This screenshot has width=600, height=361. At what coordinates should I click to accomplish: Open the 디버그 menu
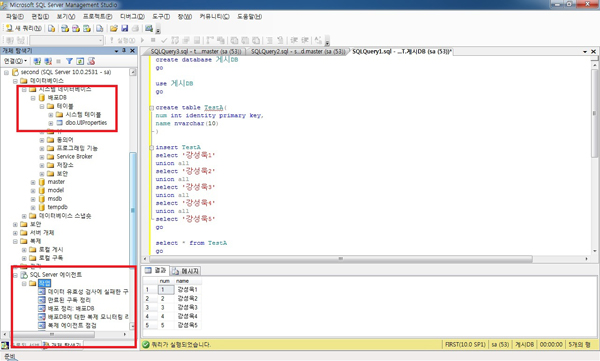click(x=132, y=16)
